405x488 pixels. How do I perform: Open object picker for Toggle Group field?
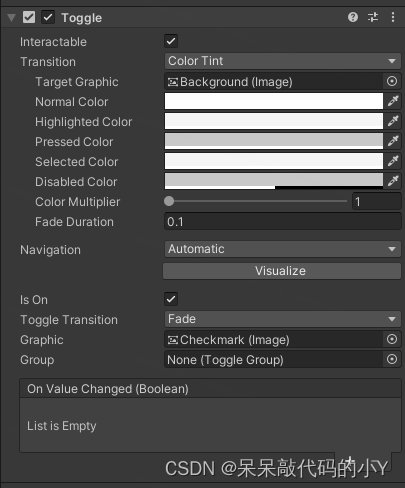coord(392,359)
